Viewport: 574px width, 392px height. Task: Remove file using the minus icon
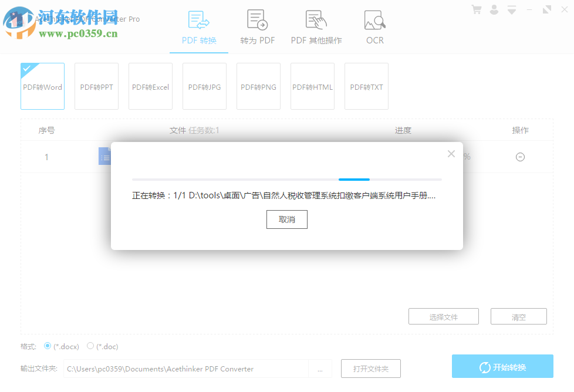pos(520,157)
